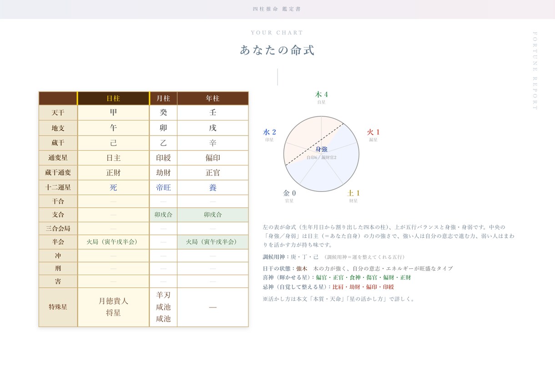Click the 喜神（輝かせる星） line

pyautogui.click(x=337, y=277)
